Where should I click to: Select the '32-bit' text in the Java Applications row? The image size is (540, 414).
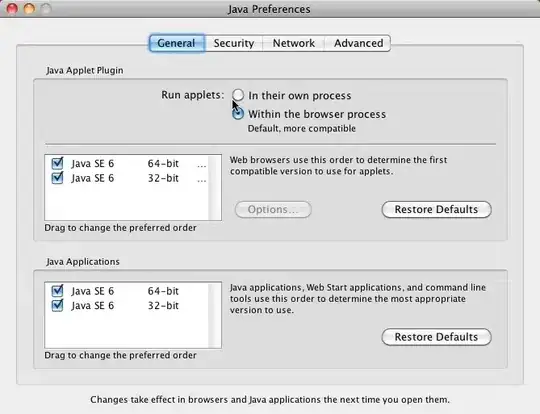coord(163,306)
